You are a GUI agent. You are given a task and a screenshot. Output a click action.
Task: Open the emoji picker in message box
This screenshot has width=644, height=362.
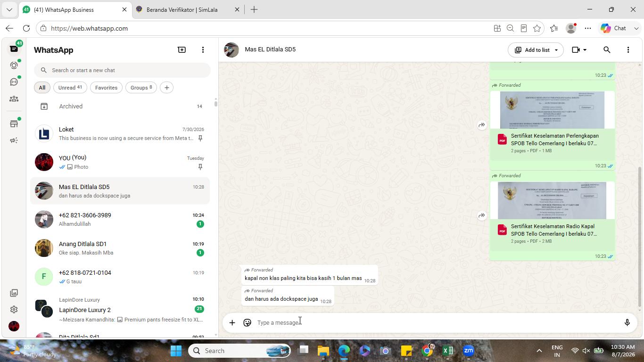coord(247,322)
